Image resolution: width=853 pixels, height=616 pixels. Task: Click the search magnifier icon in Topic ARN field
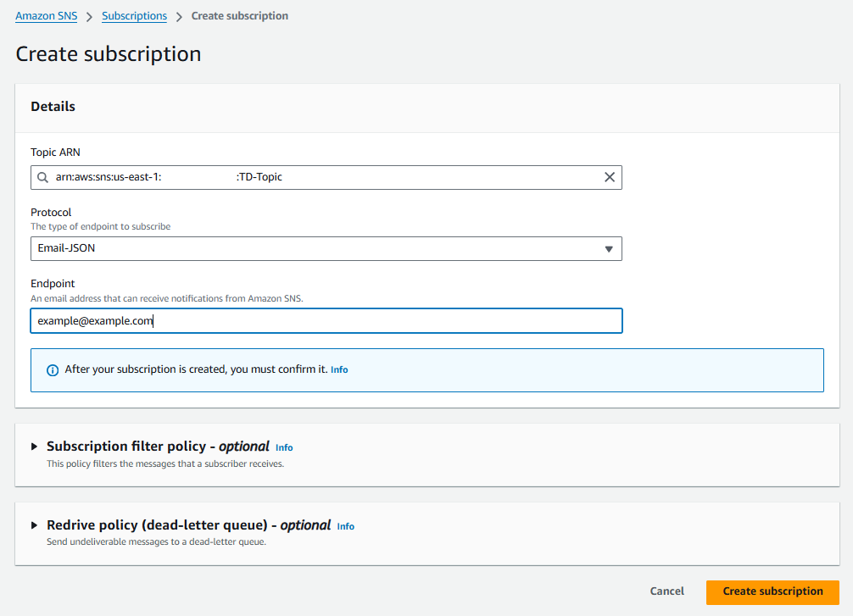42,177
